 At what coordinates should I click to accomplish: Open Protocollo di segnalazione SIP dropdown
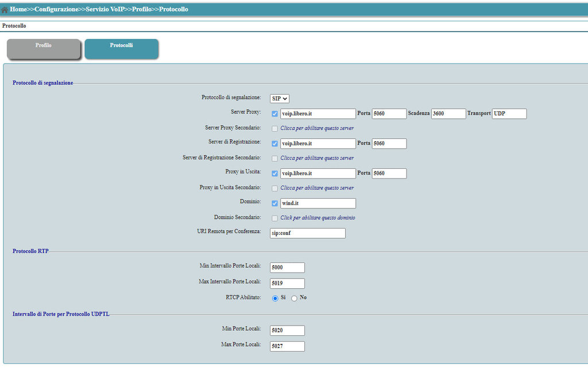pyautogui.click(x=280, y=99)
